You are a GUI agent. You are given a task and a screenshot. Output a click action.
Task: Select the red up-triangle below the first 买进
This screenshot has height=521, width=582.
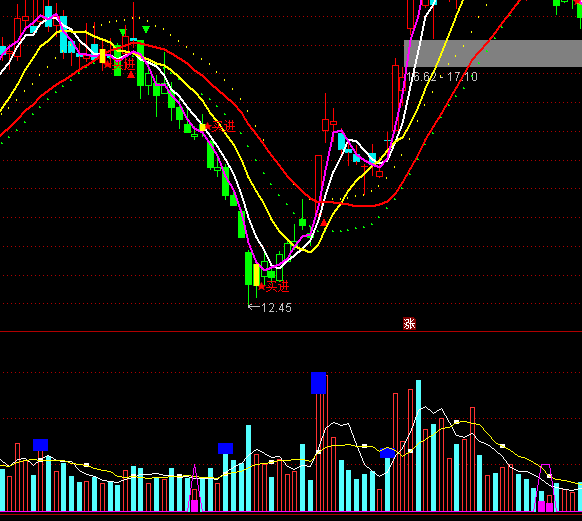click(131, 75)
